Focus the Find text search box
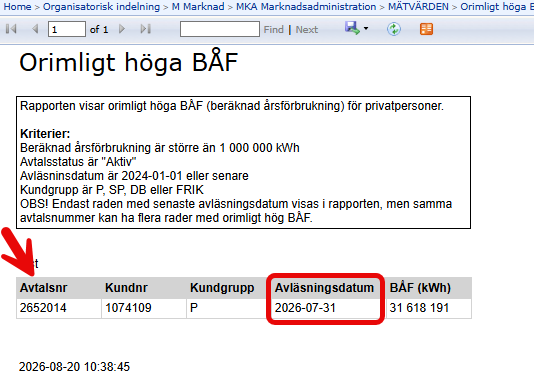This screenshot has width=534, height=392. point(220,29)
